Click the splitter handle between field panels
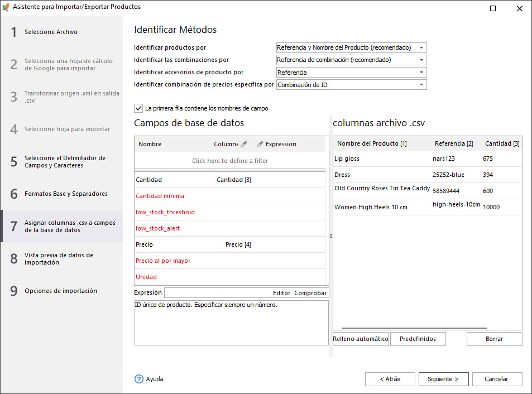Screen dimensions: 532x394 (331, 236)
